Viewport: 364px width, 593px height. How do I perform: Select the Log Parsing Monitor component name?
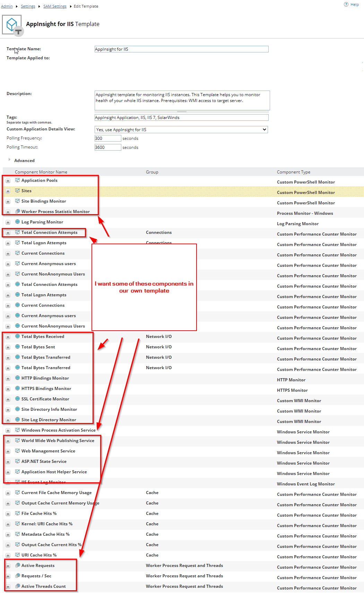[42, 222]
